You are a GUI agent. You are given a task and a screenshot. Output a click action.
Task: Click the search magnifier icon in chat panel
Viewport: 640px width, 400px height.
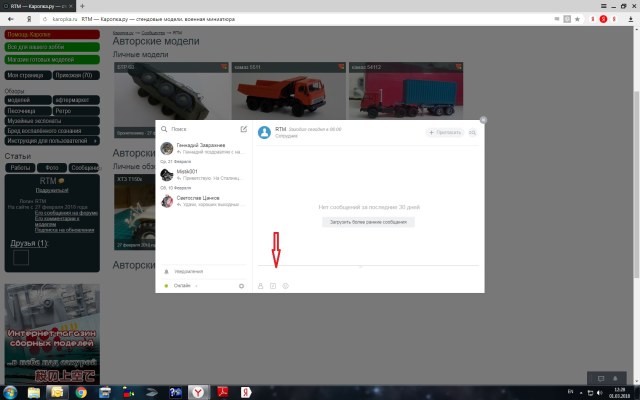click(164, 129)
